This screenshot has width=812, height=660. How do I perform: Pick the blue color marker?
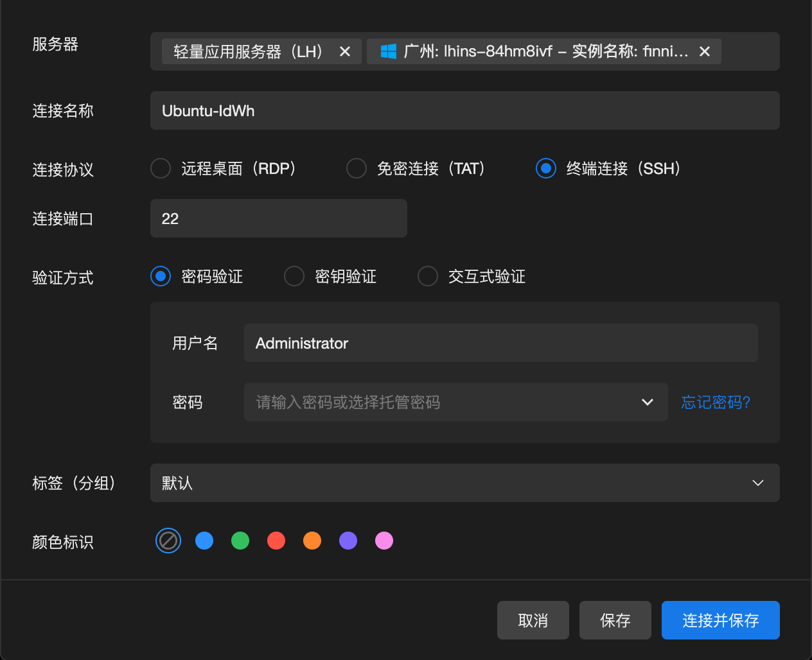(x=204, y=541)
